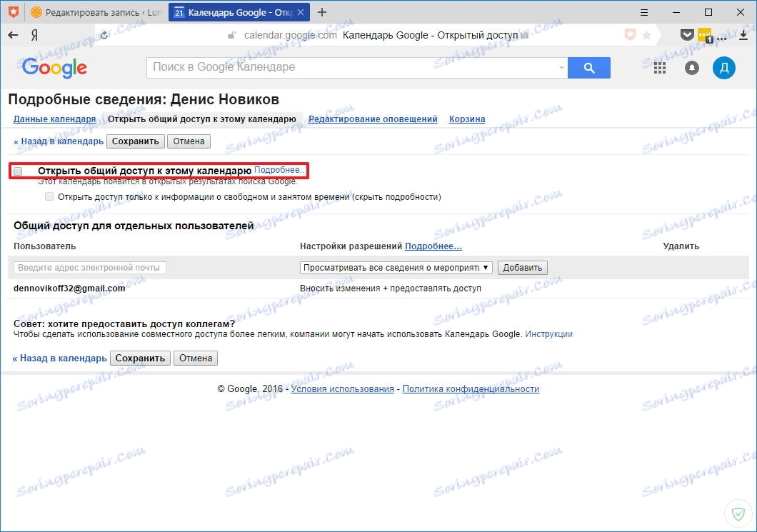Open browser downloads arrow icon
The width and height of the screenshot is (757, 532).
(x=743, y=35)
